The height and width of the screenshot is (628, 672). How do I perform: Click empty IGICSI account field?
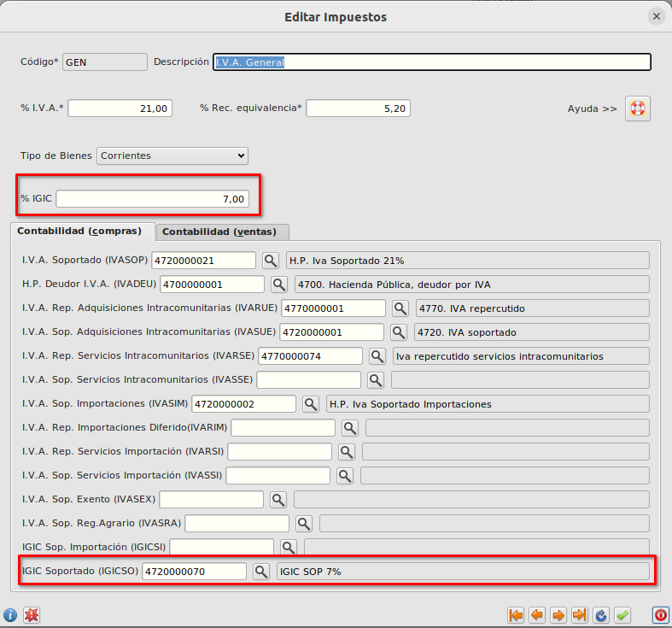(x=221, y=547)
